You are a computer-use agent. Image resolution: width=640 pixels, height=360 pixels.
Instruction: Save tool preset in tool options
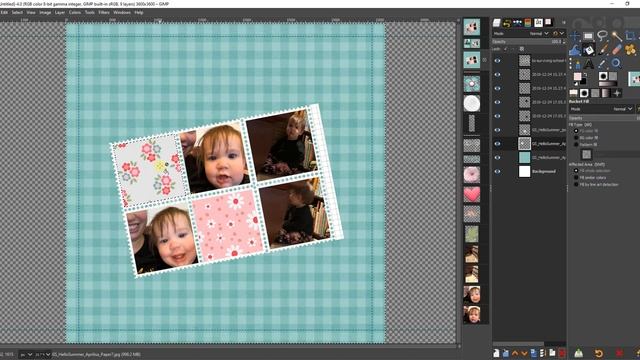point(578,353)
